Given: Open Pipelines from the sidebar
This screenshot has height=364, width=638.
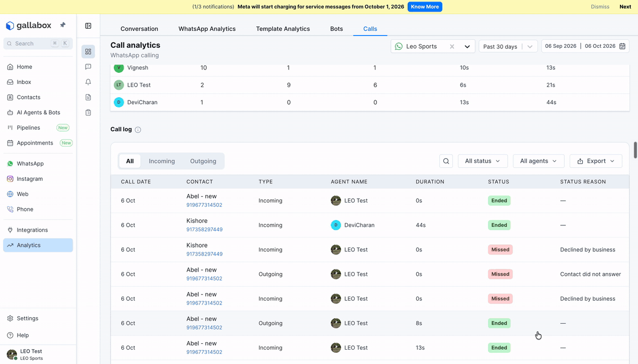Looking at the screenshot, I should point(38,128).
